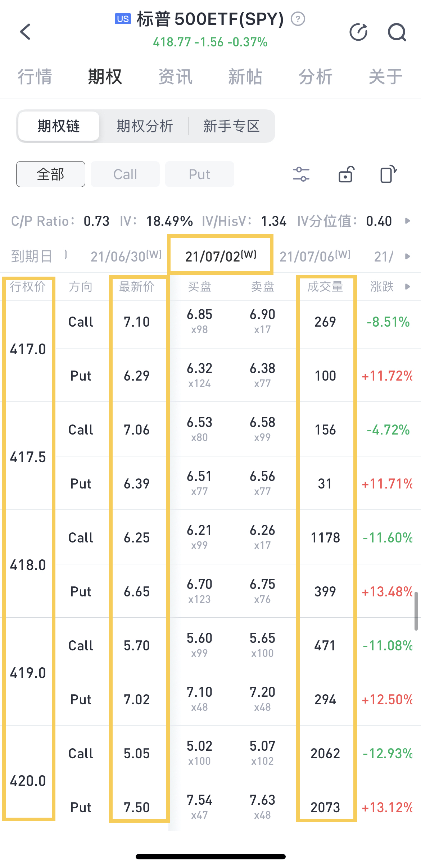Image resolution: width=421 pixels, height=868 pixels.
Task: Open the 新手专区 segment
Action: click(x=231, y=126)
